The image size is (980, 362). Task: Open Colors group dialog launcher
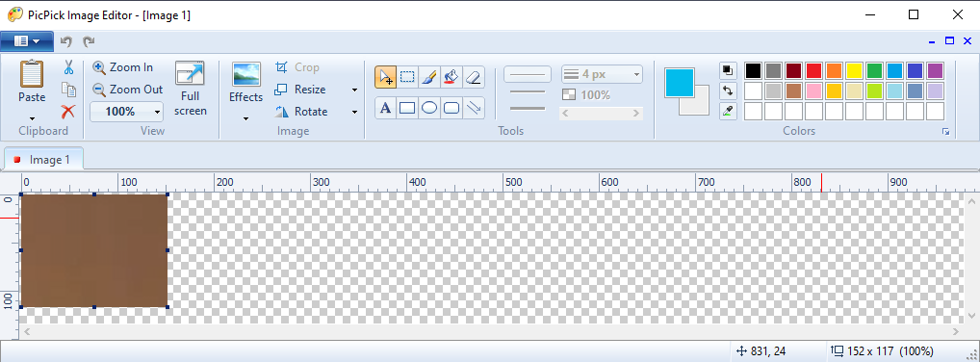(945, 131)
